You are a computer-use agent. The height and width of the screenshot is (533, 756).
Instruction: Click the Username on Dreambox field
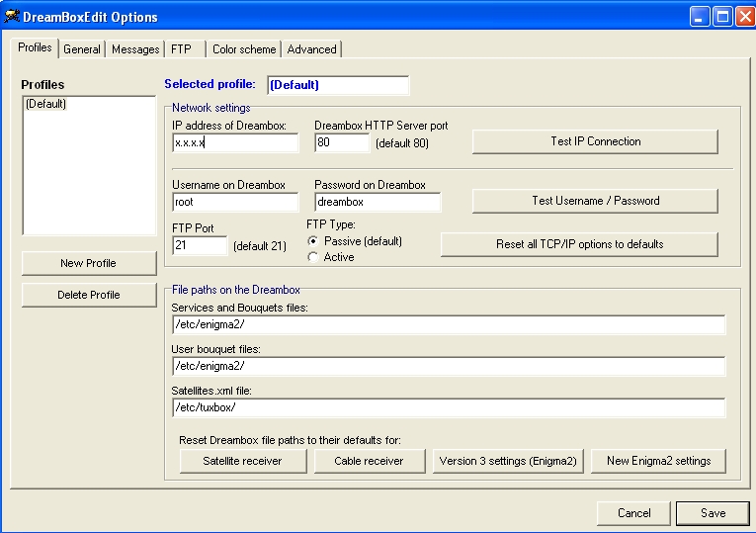click(x=235, y=202)
